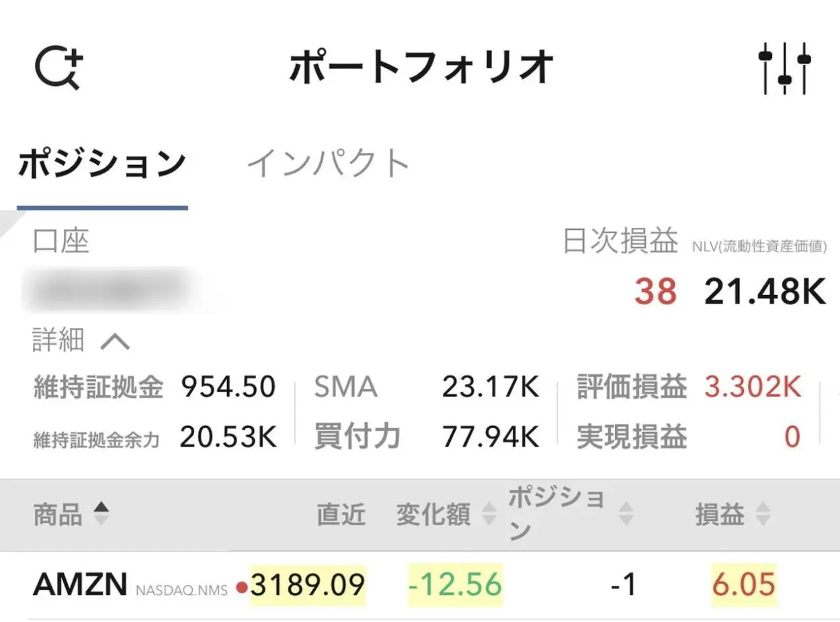Tap the AMZN change value -12.56
This screenshot has width=840, height=622.
456,585
